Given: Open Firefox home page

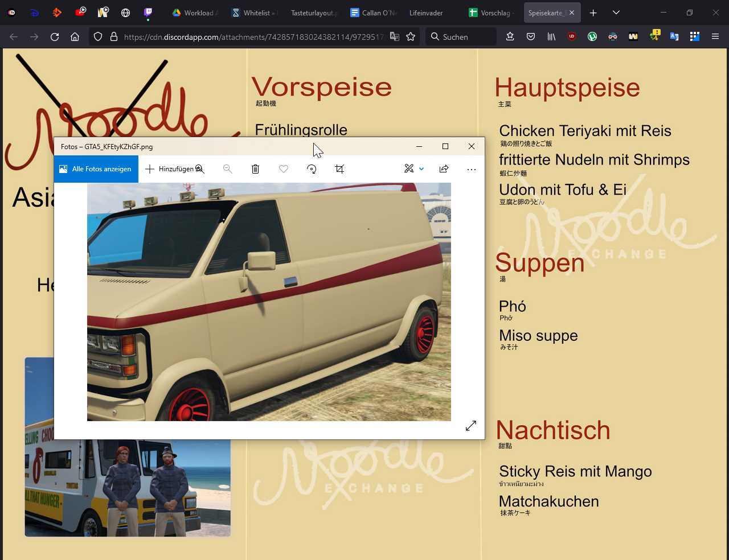Looking at the screenshot, I should pos(75,36).
